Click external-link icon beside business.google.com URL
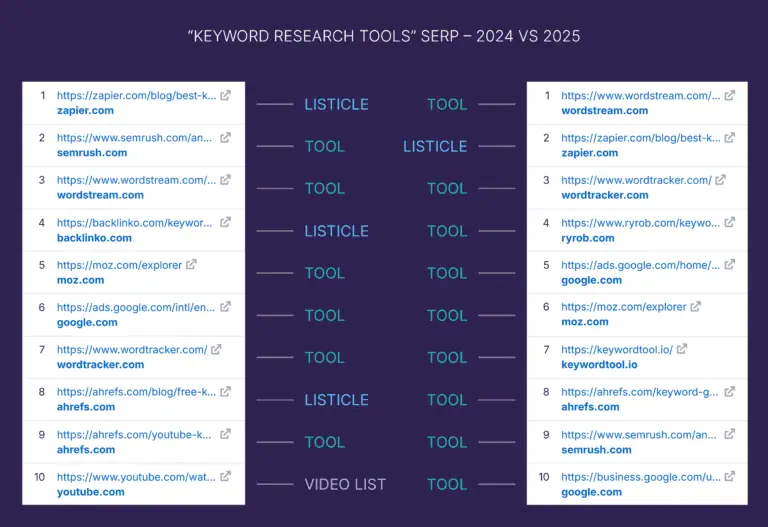This screenshot has width=768, height=527. click(x=730, y=476)
